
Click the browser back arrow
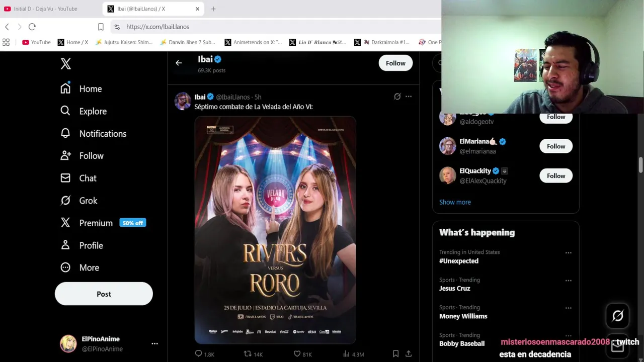7,27
